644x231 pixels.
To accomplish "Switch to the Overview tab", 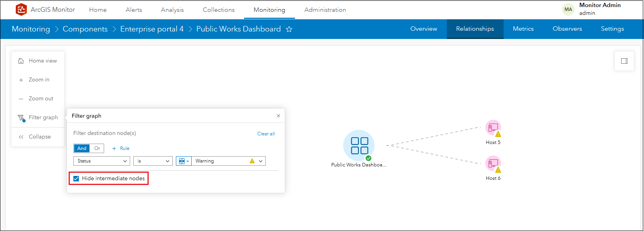I will [424, 29].
